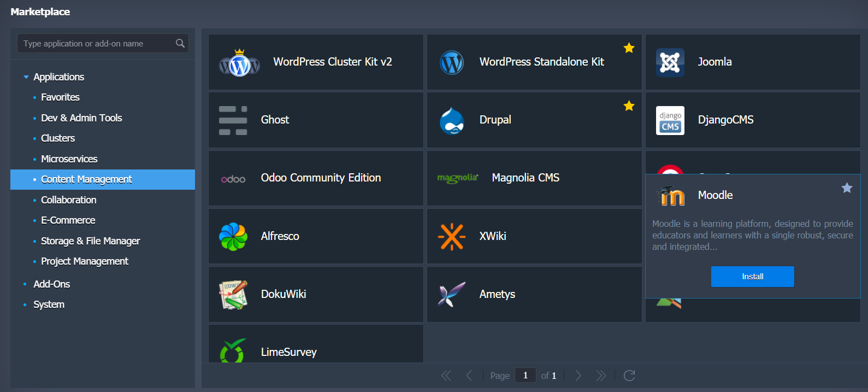Go to the last page
868x392 pixels.
(x=601, y=376)
